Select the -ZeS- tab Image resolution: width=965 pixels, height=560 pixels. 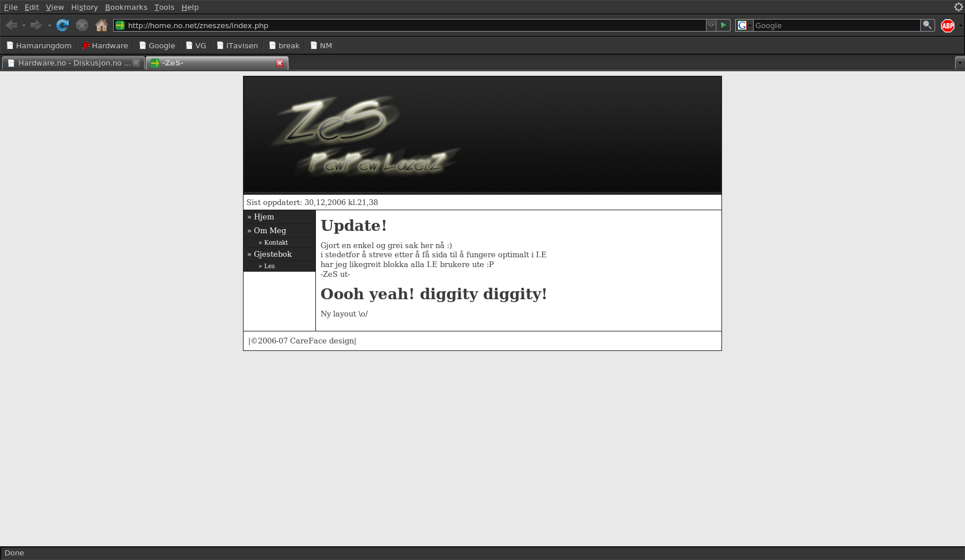[217, 63]
